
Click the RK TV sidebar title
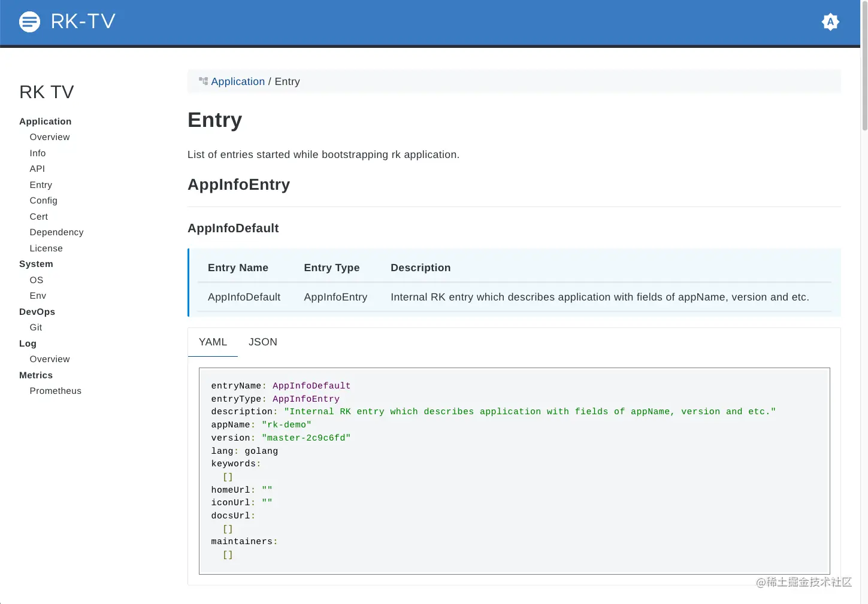47,92
